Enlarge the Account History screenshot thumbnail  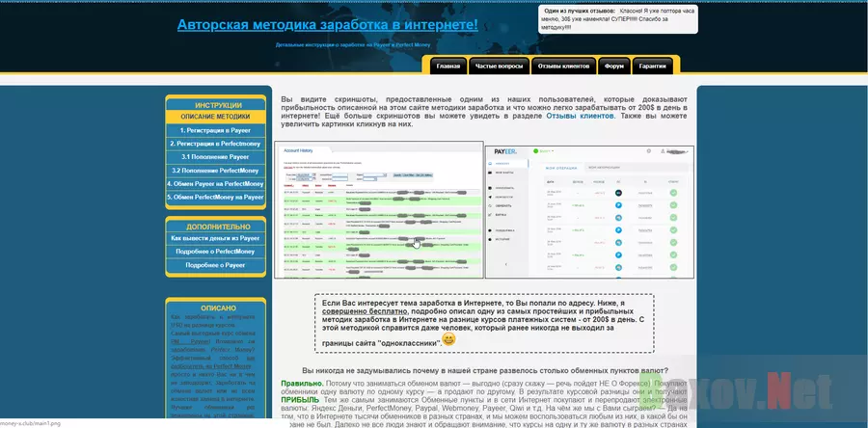pos(379,210)
